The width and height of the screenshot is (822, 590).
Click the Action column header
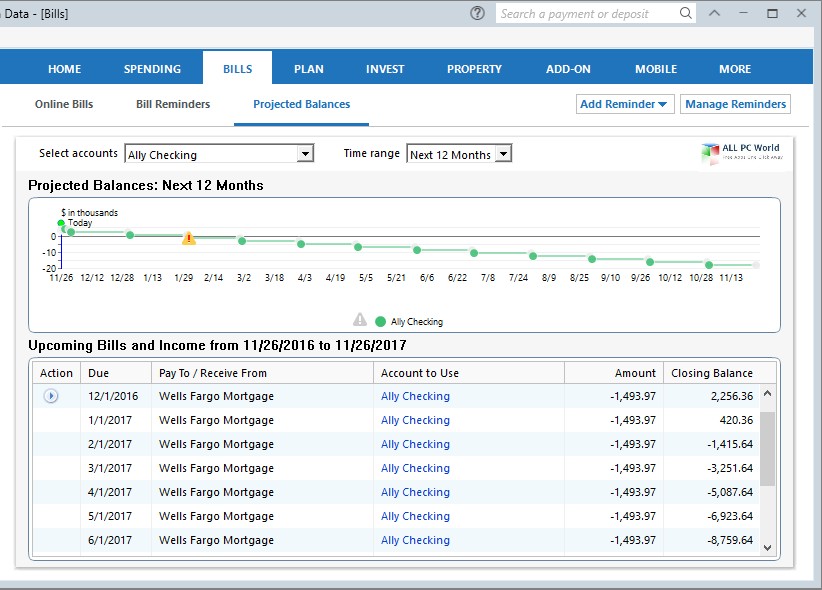point(56,373)
